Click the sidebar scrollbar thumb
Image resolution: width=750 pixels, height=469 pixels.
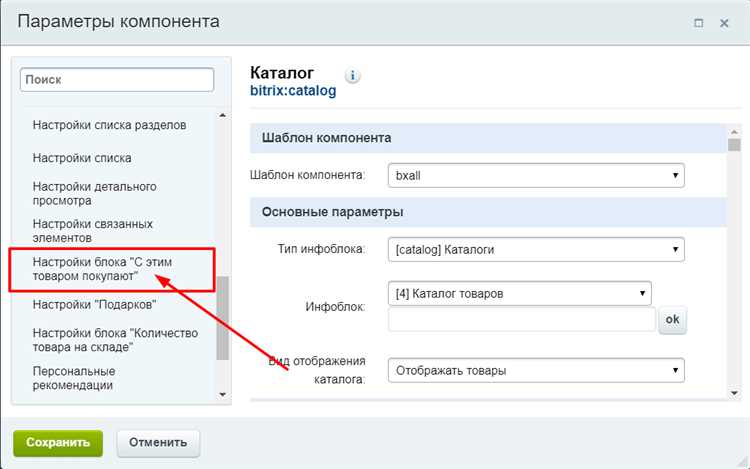pyautogui.click(x=222, y=318)
